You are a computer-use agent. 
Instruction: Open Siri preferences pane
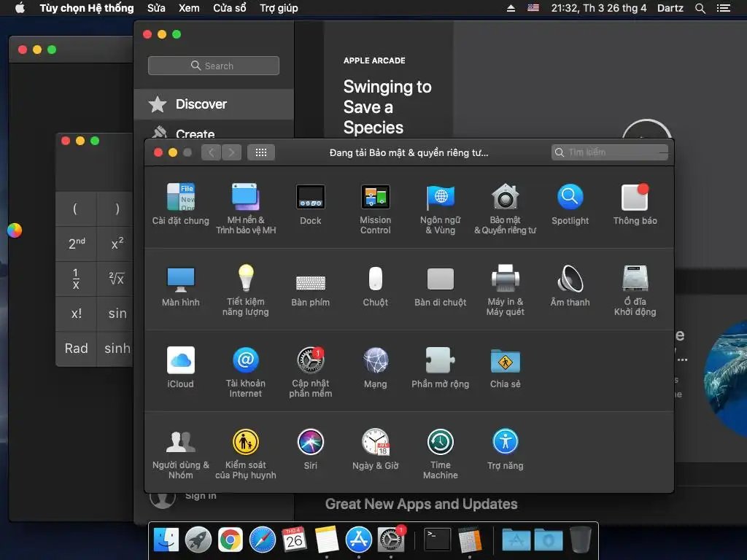(311, 449)
